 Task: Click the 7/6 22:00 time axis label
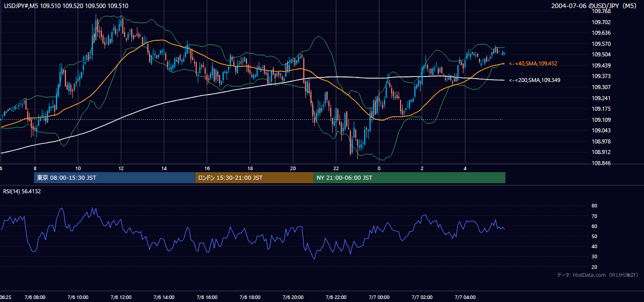point(336,297)
